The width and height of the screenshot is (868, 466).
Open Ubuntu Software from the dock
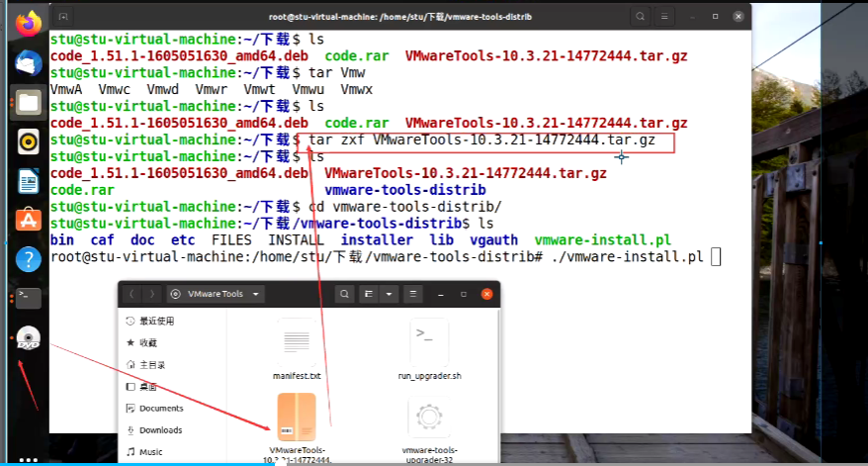[x=29, y=220]
